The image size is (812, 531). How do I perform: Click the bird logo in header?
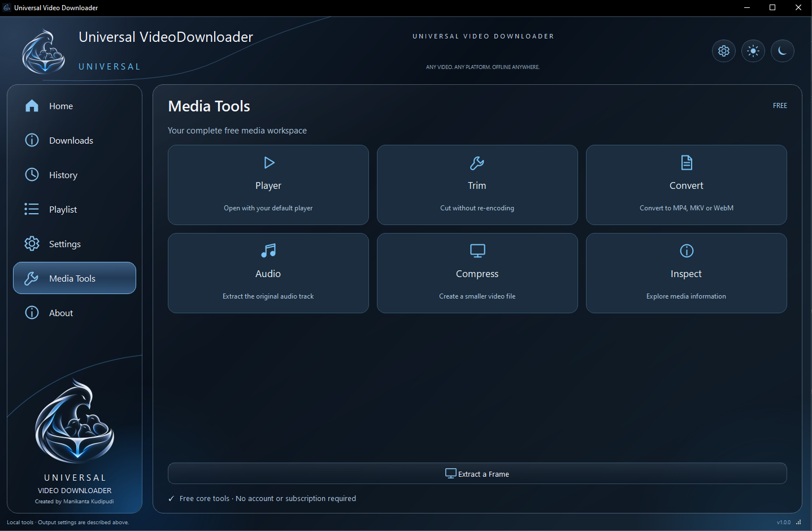tap(44, 52)
